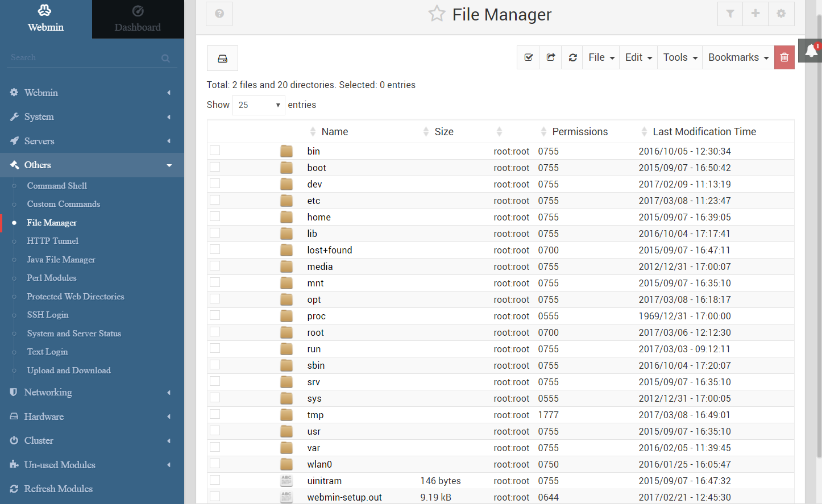822x504 pixels.
Task: Expand the Webmin sidebar category
Action: tap(92, 93)
